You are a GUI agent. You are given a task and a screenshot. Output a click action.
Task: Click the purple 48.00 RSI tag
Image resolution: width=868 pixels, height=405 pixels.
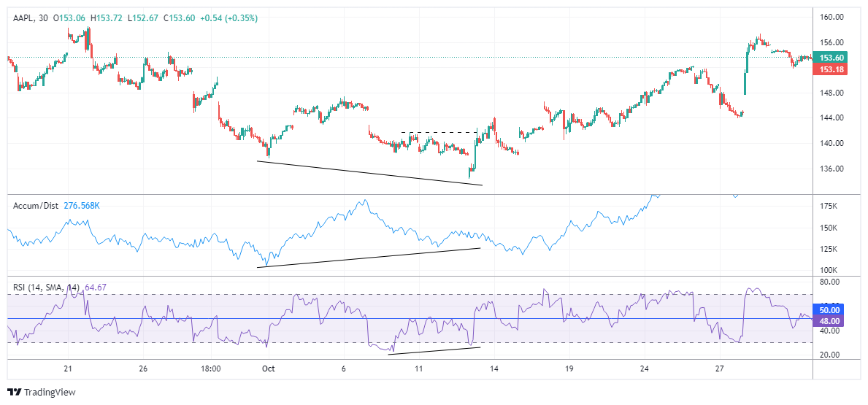[828, 321]
